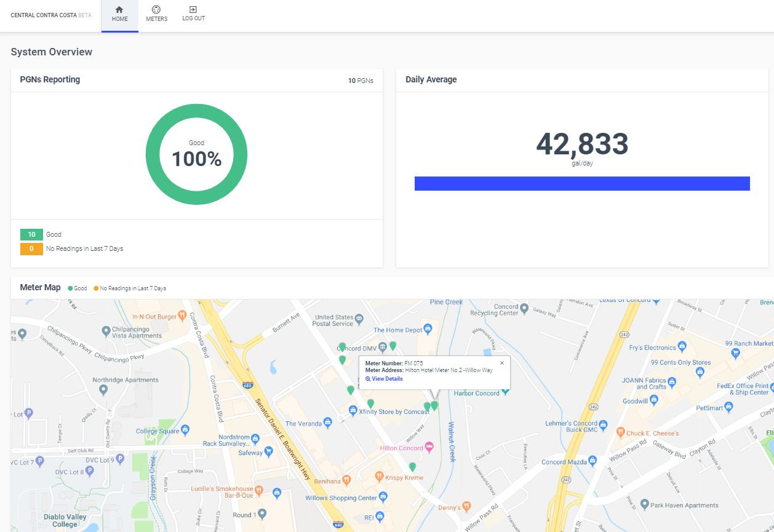Click the Log Out button

click(x=193, y=14)
